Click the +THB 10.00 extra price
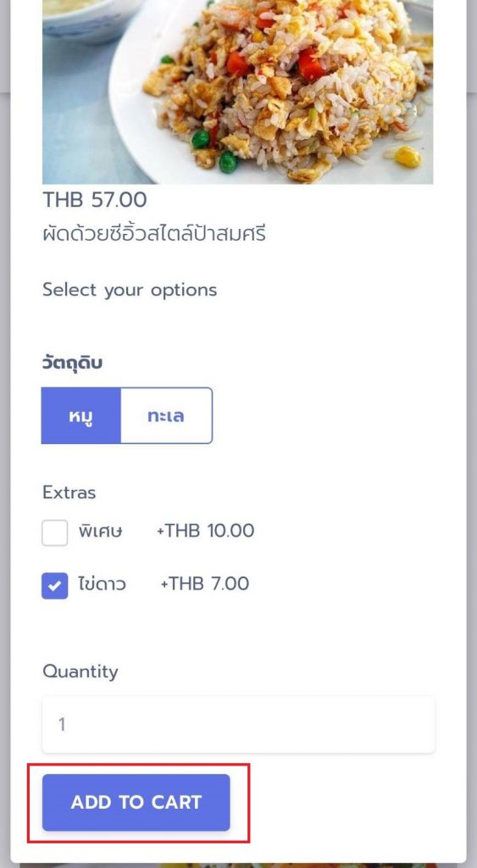This screenshot has height=868, width=477. (x=205, y=531)
